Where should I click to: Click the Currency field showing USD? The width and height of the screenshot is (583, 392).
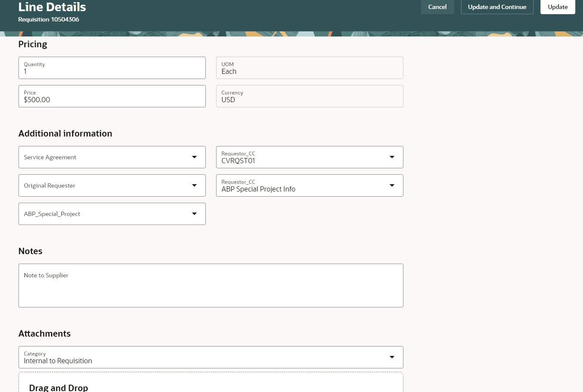point(310,96)
